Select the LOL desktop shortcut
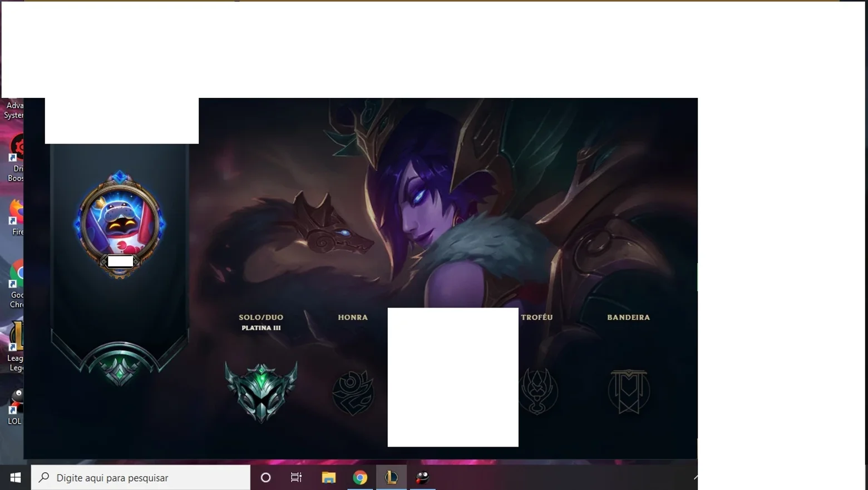868x490 pixels. pos(16,407)
